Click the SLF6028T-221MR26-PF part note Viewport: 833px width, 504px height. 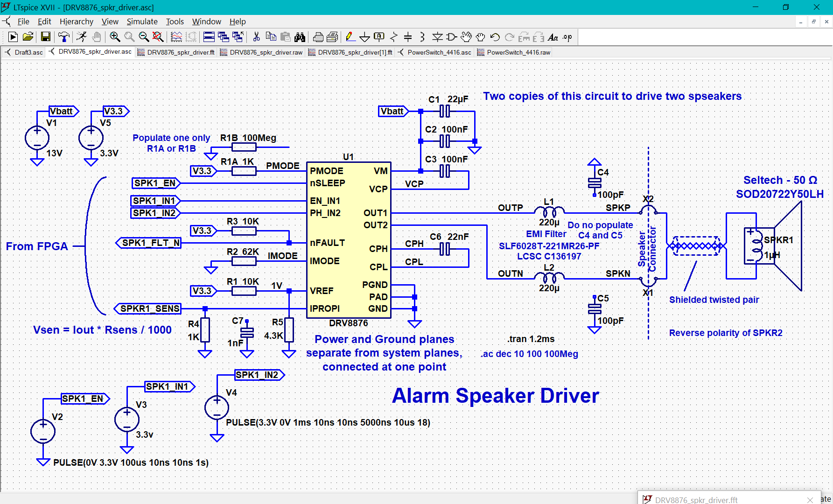coord(549,246)
